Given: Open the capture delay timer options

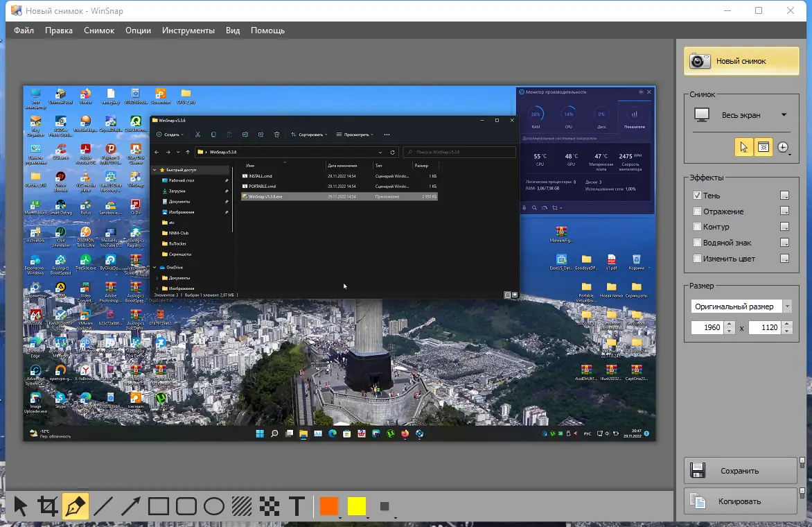Looking at the screenshot, I should pyautogui.click(x=784, y=147).
